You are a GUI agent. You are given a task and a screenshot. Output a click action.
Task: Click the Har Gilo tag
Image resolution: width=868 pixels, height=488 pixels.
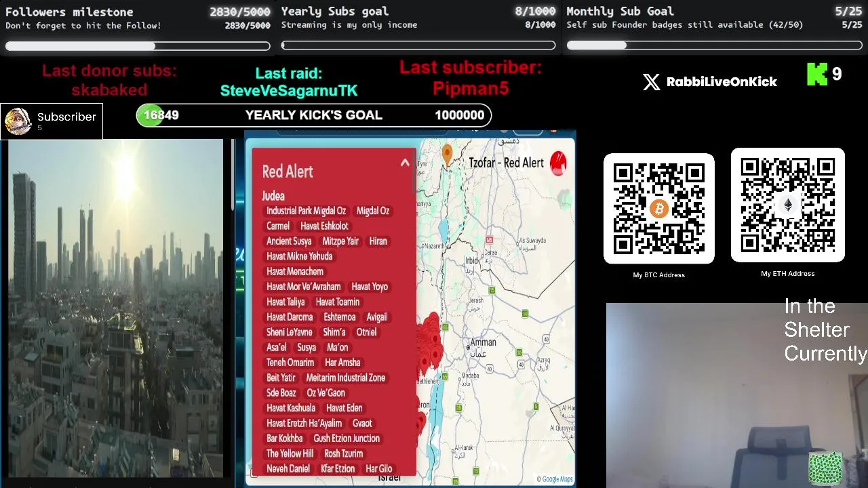point(379,469)
